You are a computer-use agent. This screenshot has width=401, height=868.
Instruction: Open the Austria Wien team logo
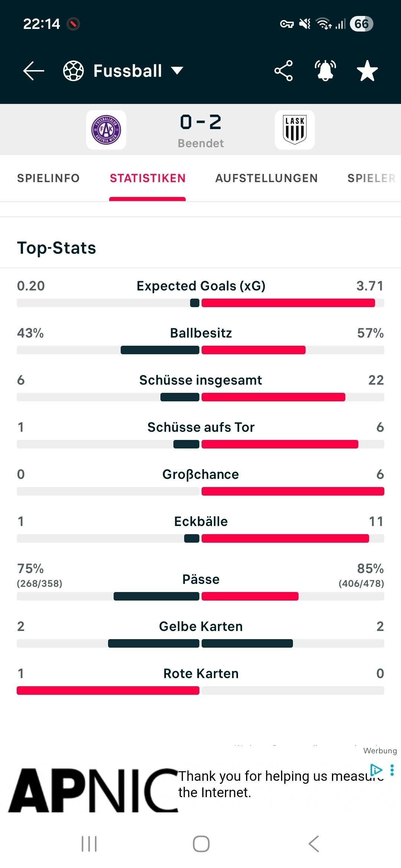106,130
